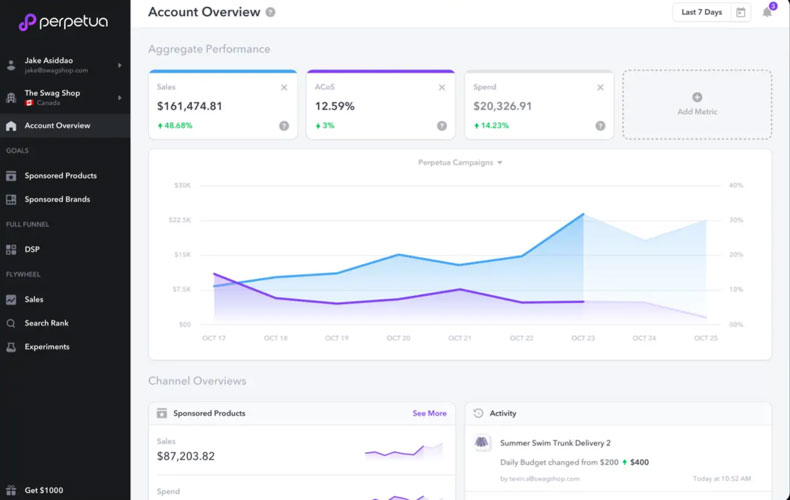
Task: Open help on the Sales card
Action: pyautogui.click(x=284, y=126)
